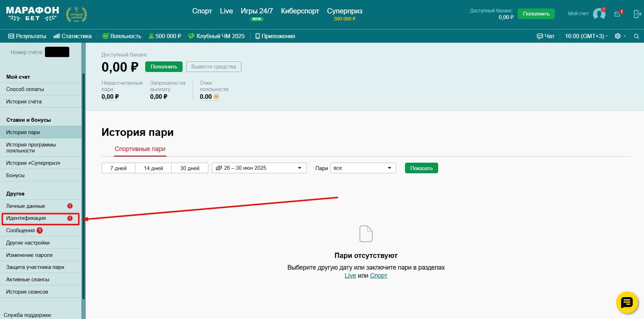This screenshot has height=319, width=644.
Task: Open История счёта in the sidebar
Action: pos(41,102)
